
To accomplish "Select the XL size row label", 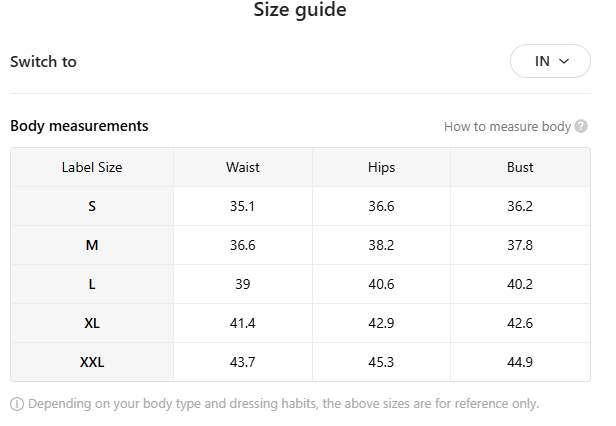I will tap(92, 323).
